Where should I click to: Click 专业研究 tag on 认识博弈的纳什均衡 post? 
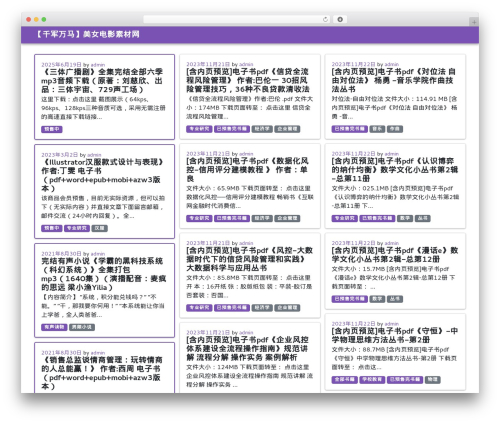(344, 218)
